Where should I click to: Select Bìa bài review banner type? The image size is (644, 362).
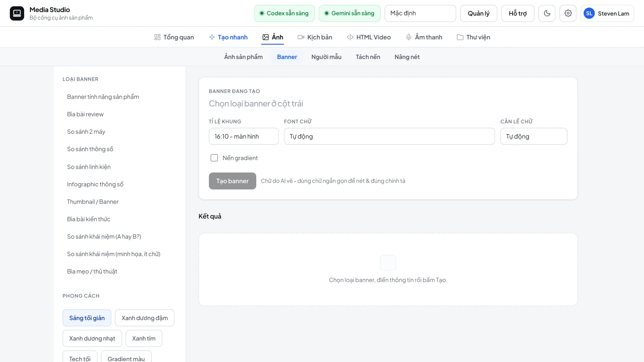119,114
